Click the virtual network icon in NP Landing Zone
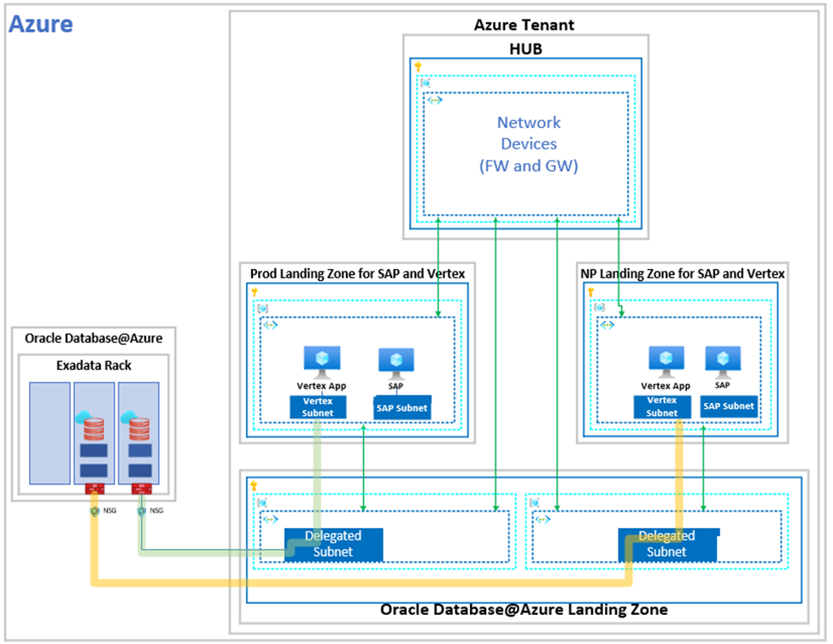Image resolution: width=833 pixels, height=644 pixels. (607, 325)
